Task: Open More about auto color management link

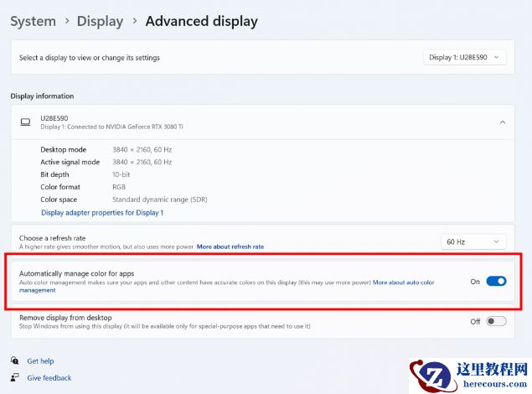Action: coord(404,283)
